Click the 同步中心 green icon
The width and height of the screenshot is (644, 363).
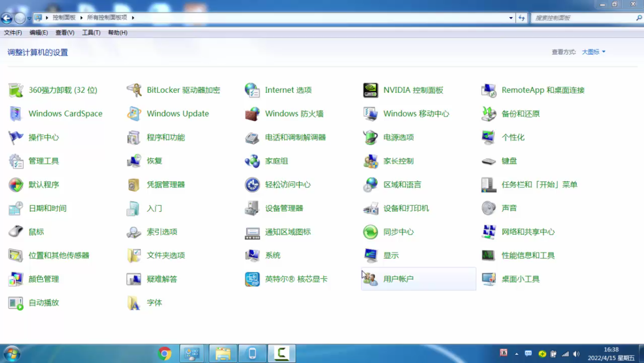(x=371, y=232)
